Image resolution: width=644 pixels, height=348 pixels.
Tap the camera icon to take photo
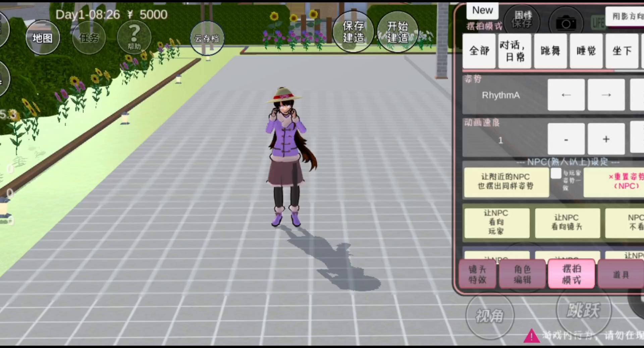click(566, 23)
